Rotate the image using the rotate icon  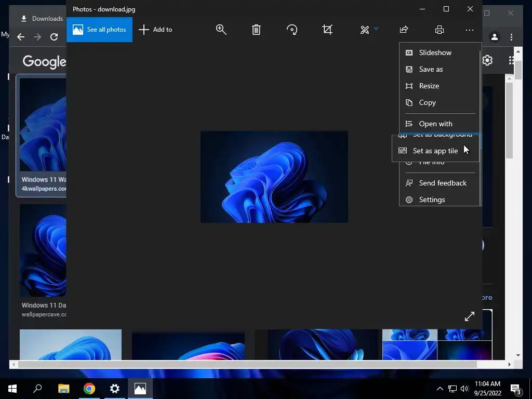(x=292, y=30)
